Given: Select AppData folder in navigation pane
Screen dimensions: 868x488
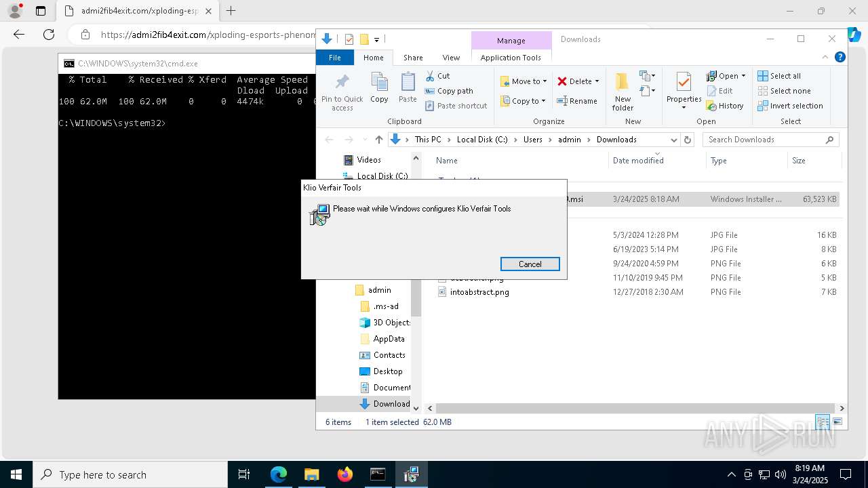Looking at the screenshot, I should [389, 339].
